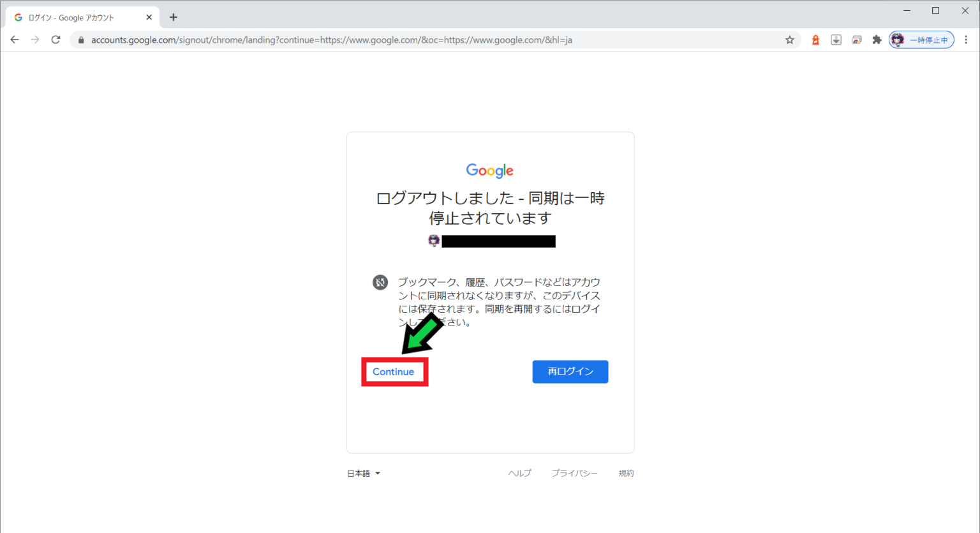The height and width of the screenshot is (533, 980).
Task: Open the プライバシー link
Action: [x=574, y=473]
